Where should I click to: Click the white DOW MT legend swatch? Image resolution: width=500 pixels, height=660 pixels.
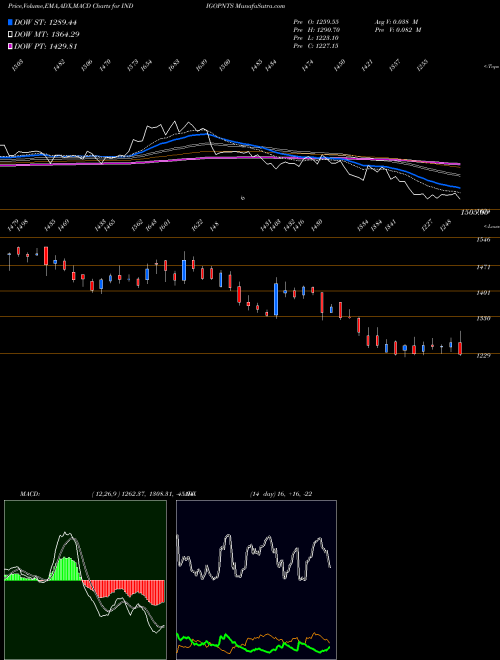point(11,34)
